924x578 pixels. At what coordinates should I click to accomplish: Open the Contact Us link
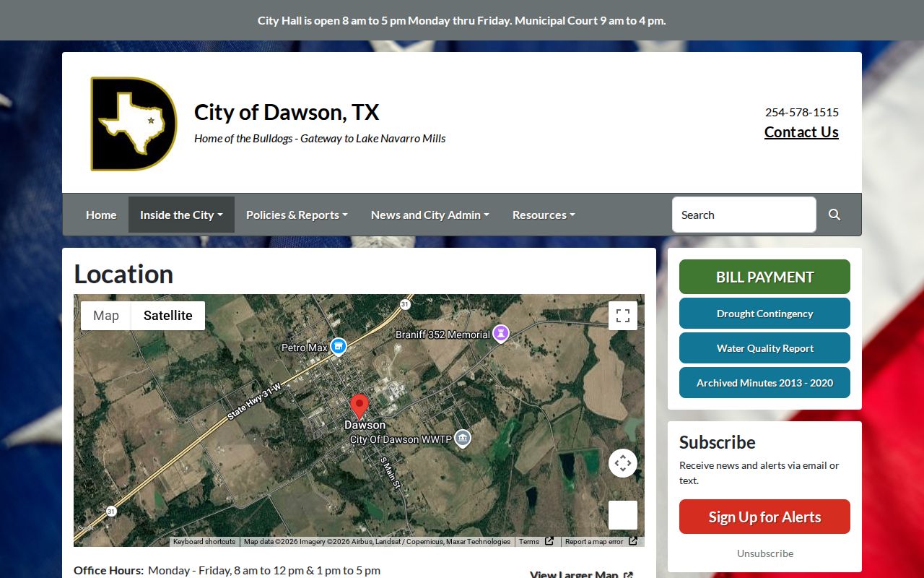(801, 132)
